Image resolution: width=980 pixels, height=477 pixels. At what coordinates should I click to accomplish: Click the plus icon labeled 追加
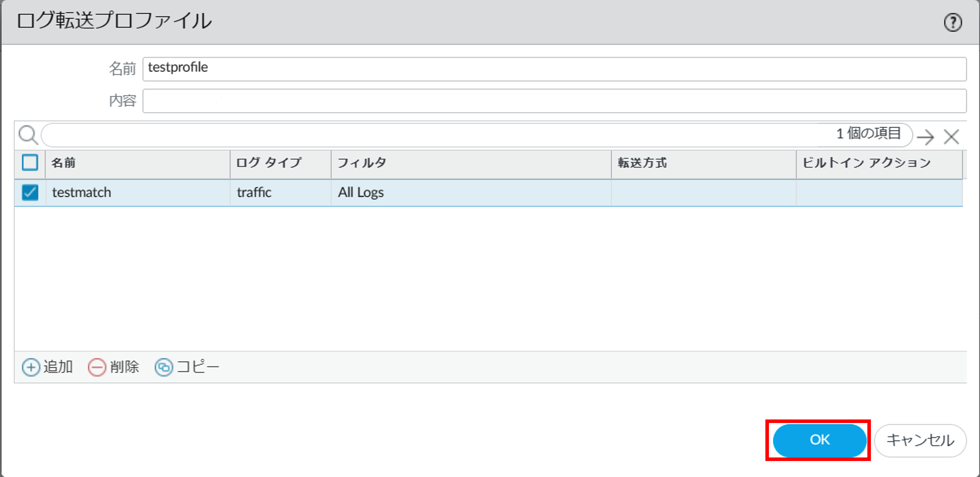31,368
